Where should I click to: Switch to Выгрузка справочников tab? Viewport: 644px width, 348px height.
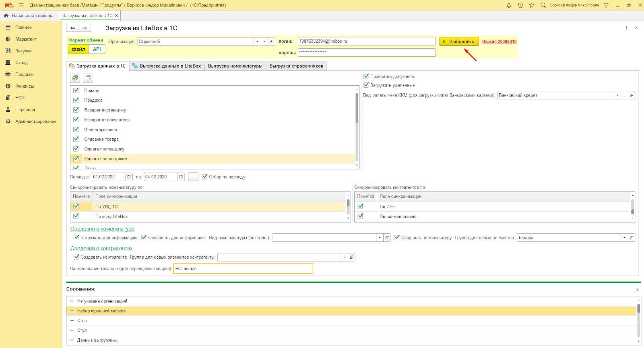296,66
